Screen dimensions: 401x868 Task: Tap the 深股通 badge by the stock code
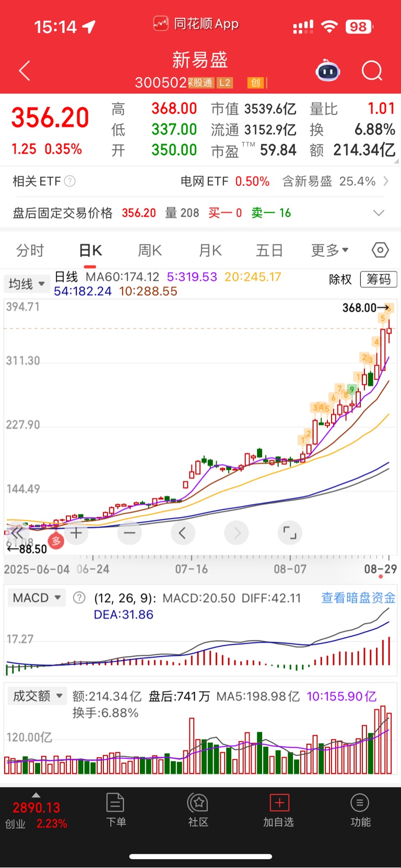click(x=200, y=82)
